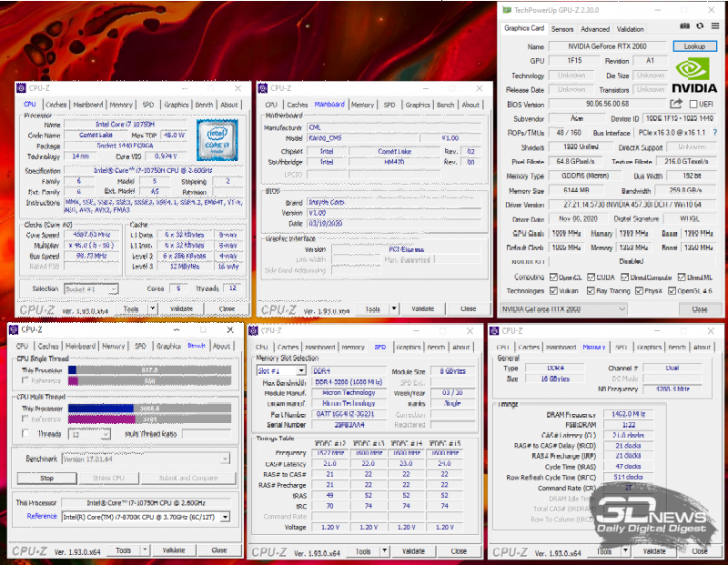Toggle the Ray Tracing checkbox
The width and height of the screenshot is (728, 565).
[591, 290]
